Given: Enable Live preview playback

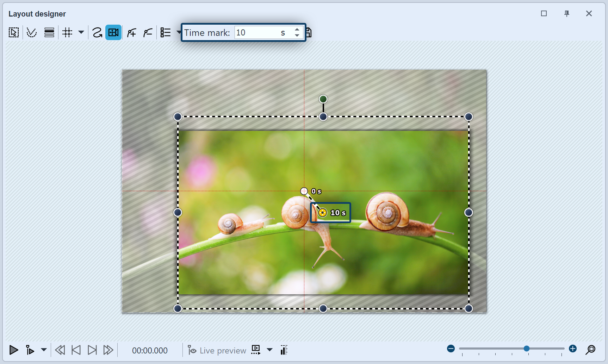Looking at the screenshot, I should tap(216, 350).
